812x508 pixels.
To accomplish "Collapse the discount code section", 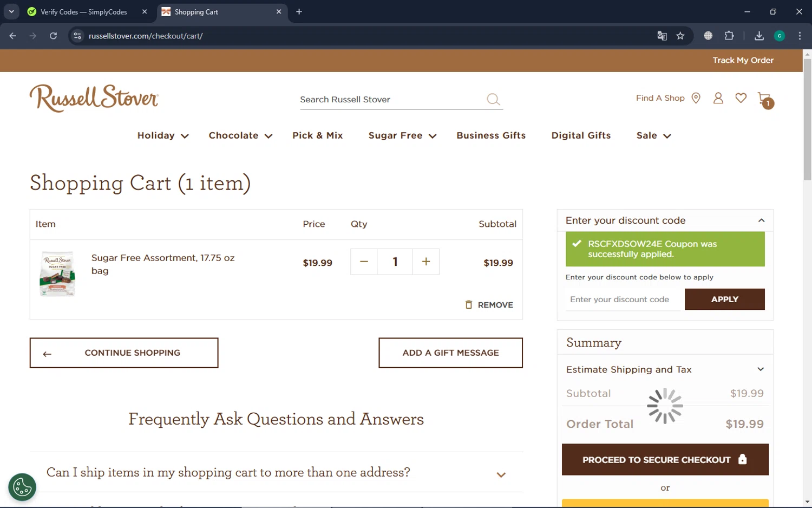I will tap(761, 220).
